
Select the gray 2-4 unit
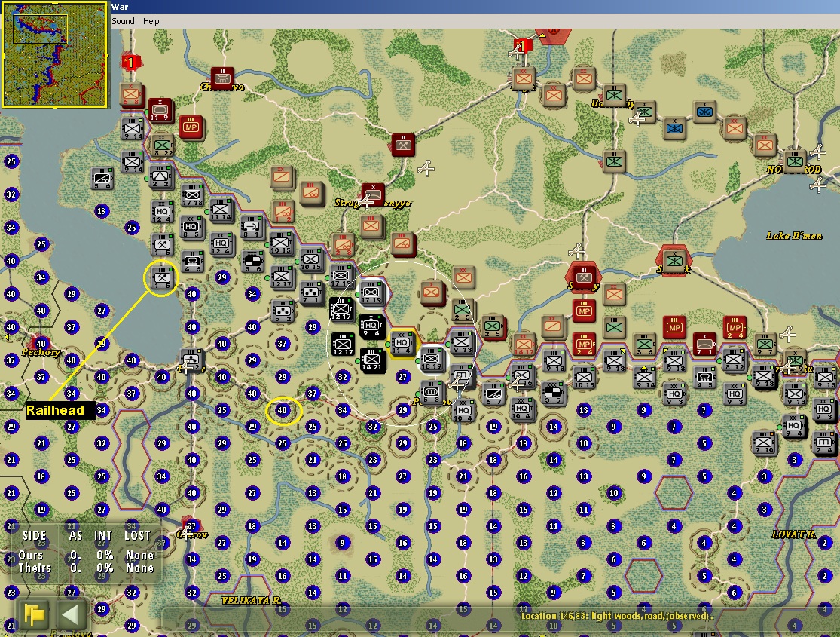824,443
